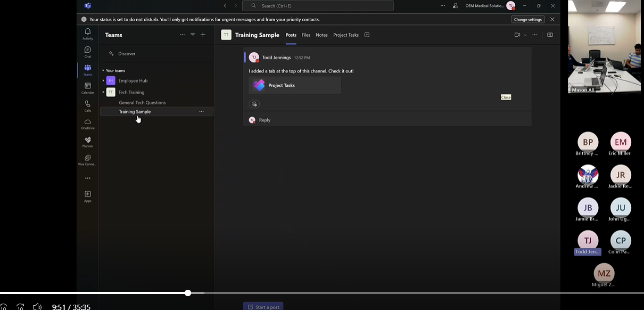Click the Andrew participant avatar

(588, 175)
